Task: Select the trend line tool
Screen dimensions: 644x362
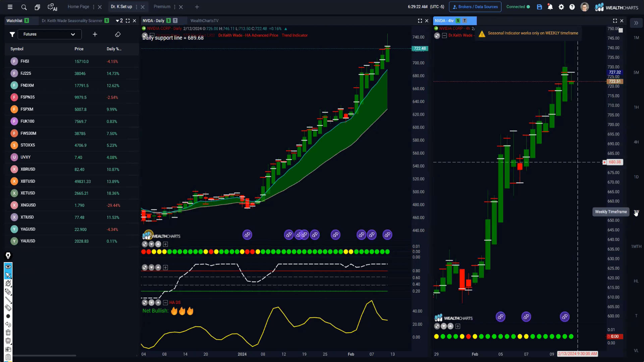Action: pos(8,300)
